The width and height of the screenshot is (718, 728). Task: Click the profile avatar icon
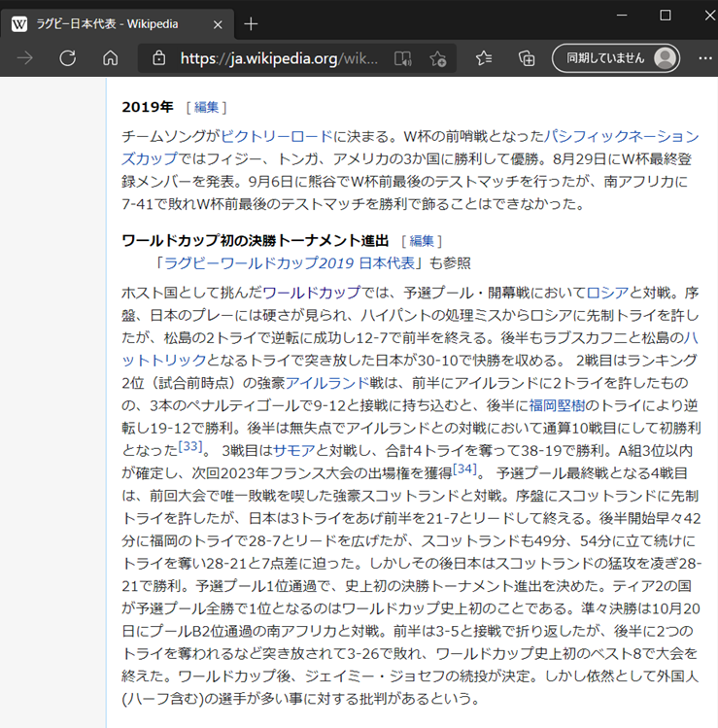coord(666,58)
